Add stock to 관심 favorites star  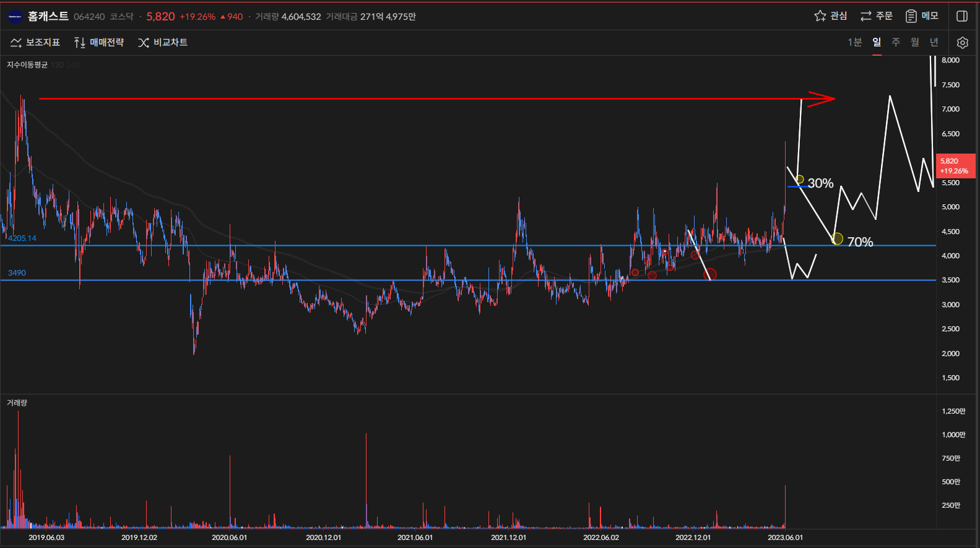pyautogui.click(x=831, y=16)
